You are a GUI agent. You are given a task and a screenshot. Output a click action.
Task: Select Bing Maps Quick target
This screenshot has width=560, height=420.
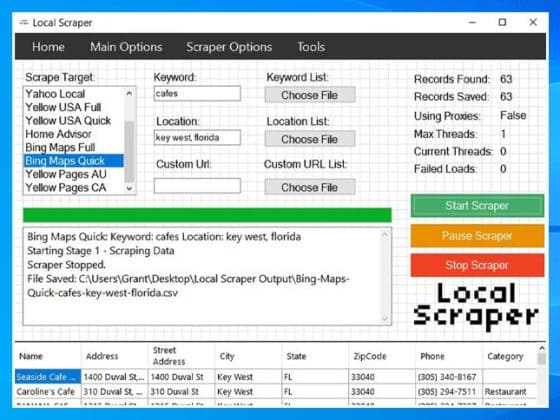pos(74,161)
